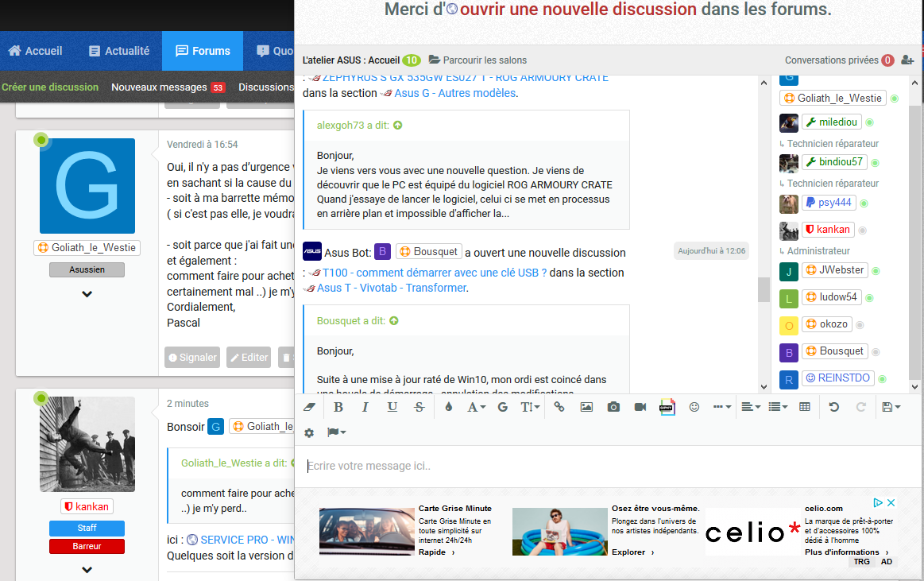The height and width of the screenshot is (581, 924).
Task: Toggle italic formatting in editor
Action: [365, 407]
